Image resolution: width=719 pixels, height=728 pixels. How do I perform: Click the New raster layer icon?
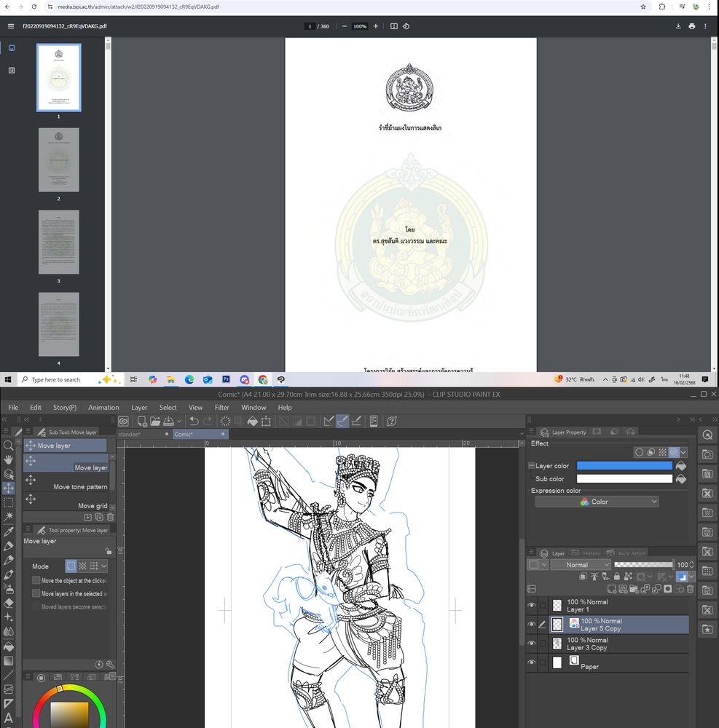612,589
